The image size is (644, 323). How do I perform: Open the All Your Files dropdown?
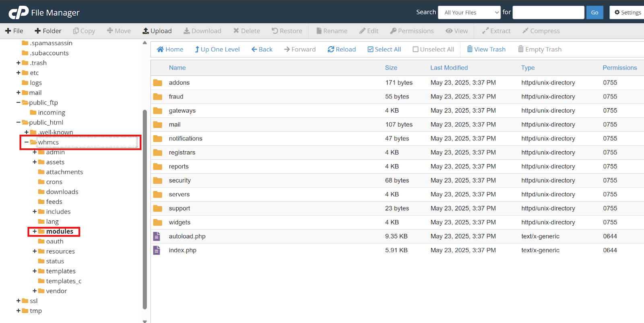(x=469, y=12)
